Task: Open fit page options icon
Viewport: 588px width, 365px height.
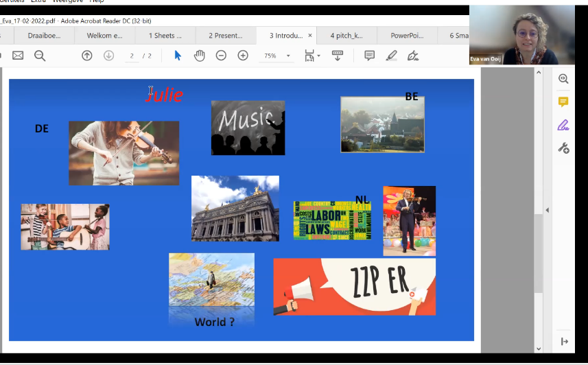Action: pyautogui.click(x=309, y=56)
